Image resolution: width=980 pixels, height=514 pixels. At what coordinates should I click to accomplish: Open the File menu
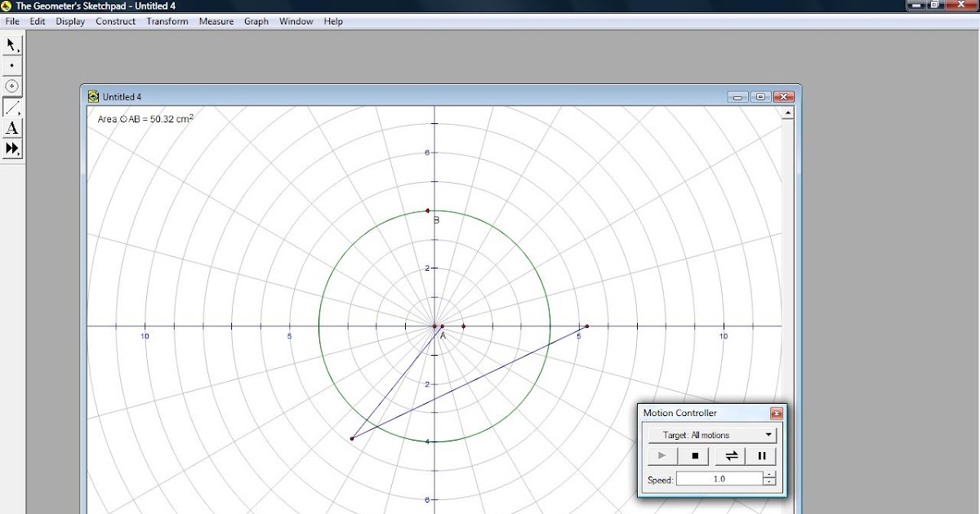[x=12, y=21]
